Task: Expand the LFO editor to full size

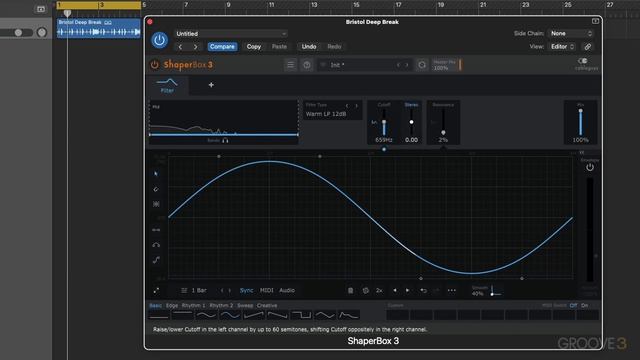Action: [x=156, y=291]
